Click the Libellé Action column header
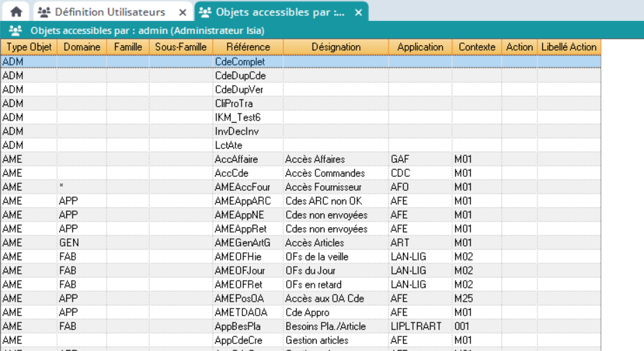Viewport: 644px width, 351px height. click(568, 47)
